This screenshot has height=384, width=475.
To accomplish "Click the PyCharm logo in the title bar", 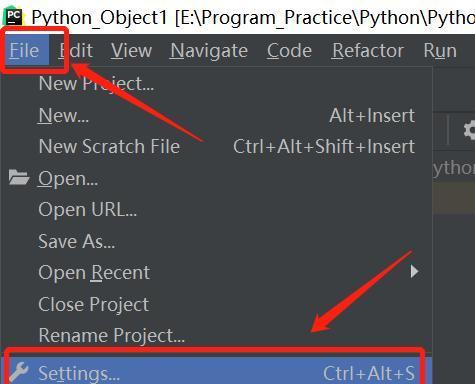I will (13, 16).
